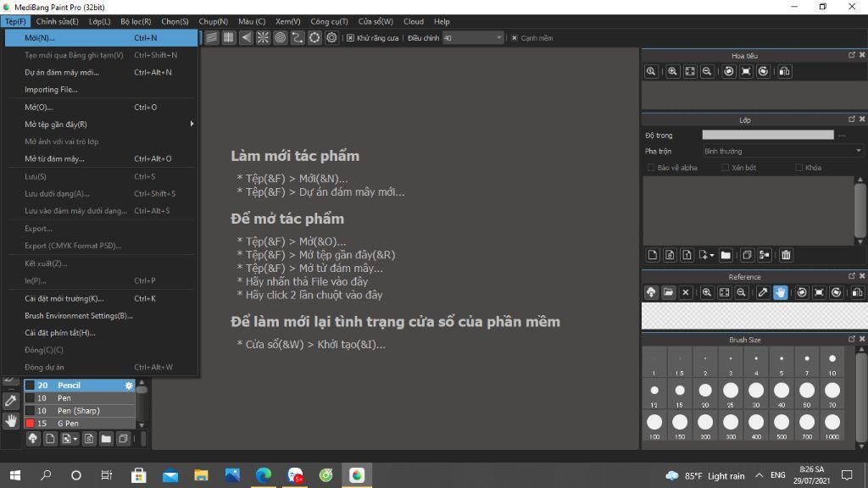Open File Explorer from the taskbar
868x488 pixels.
pyautogui.click(x=201, y=475)
